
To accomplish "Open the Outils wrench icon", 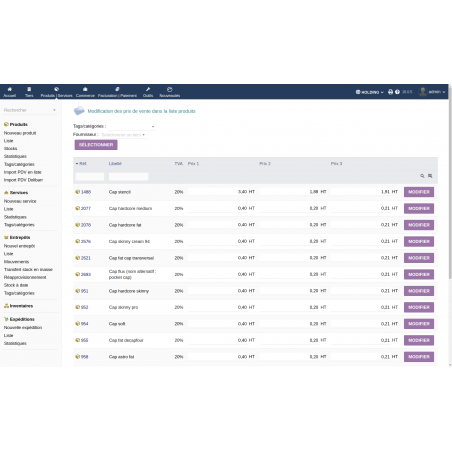I will coord(148,89).
